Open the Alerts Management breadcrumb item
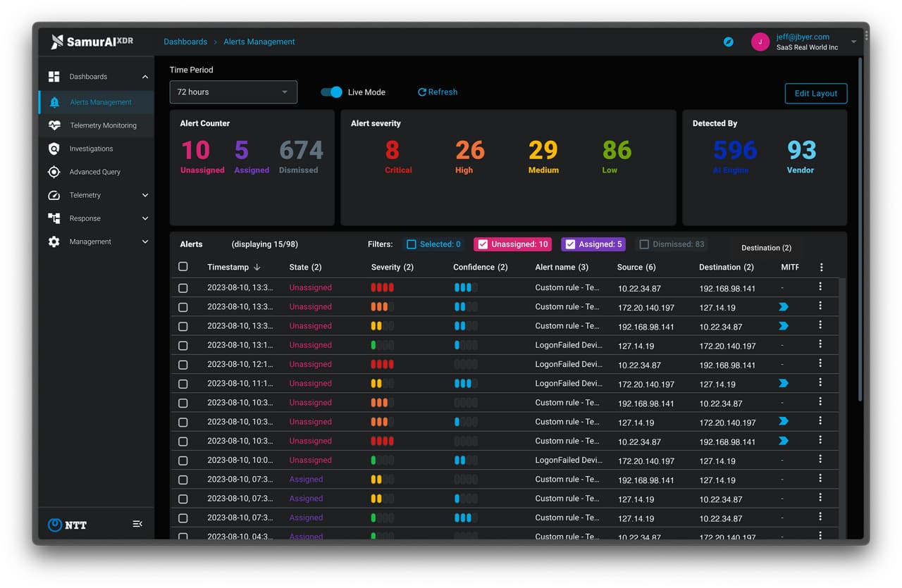 click(x=259, y=42)
